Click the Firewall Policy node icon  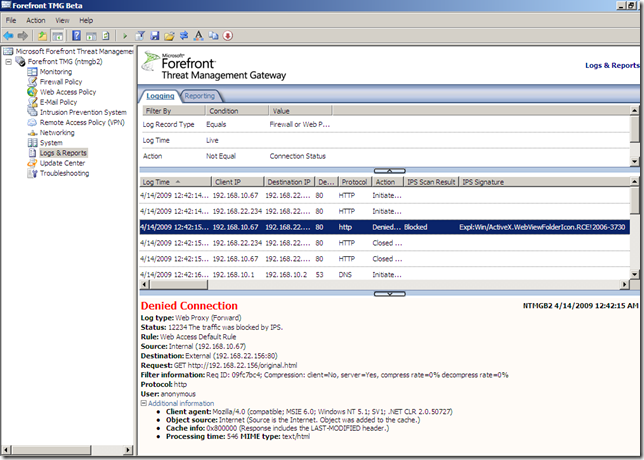tap(32, 82)
